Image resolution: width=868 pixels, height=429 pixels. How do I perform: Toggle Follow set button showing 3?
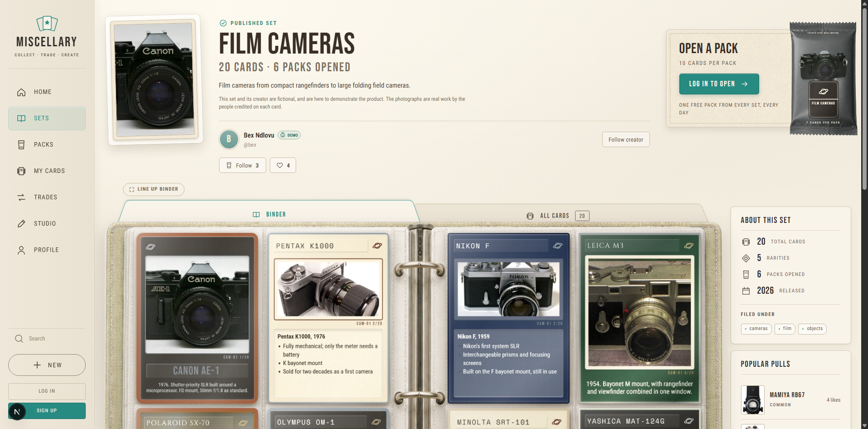click(x=243, y=166)
